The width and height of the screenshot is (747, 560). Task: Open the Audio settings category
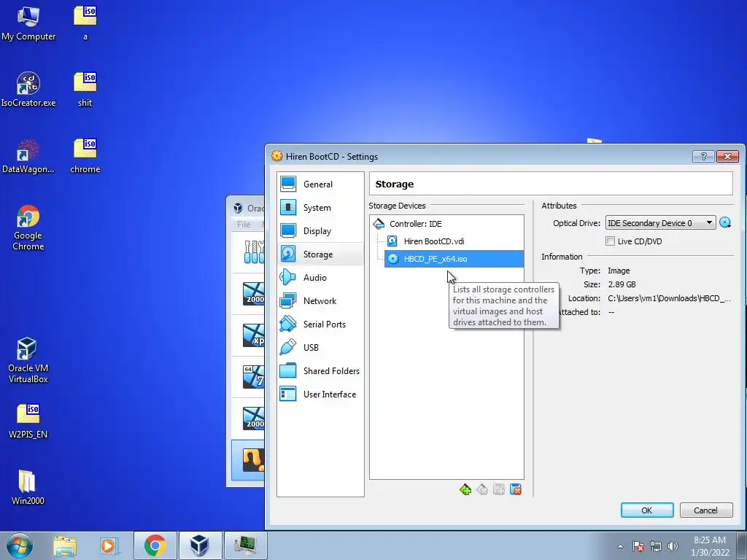pyautogui.click(x=320, y=277)
